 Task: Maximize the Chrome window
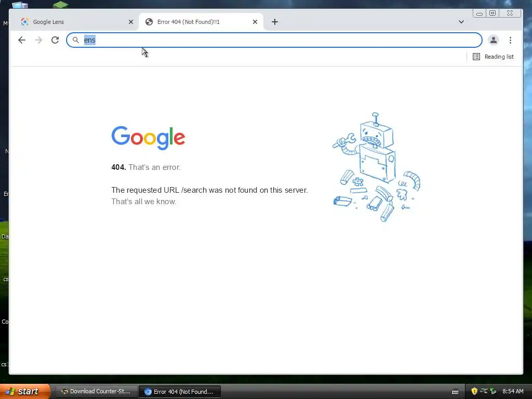(x=493, y=13)
